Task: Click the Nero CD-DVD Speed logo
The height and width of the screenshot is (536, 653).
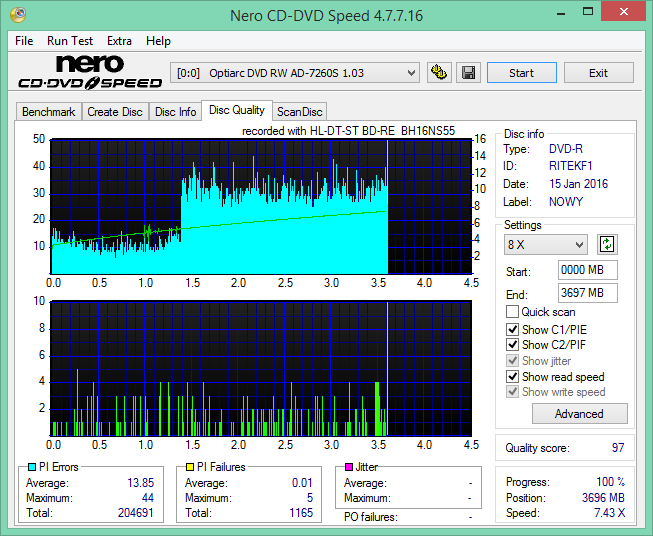Action: pyautogui.click(x=90, y=72)
